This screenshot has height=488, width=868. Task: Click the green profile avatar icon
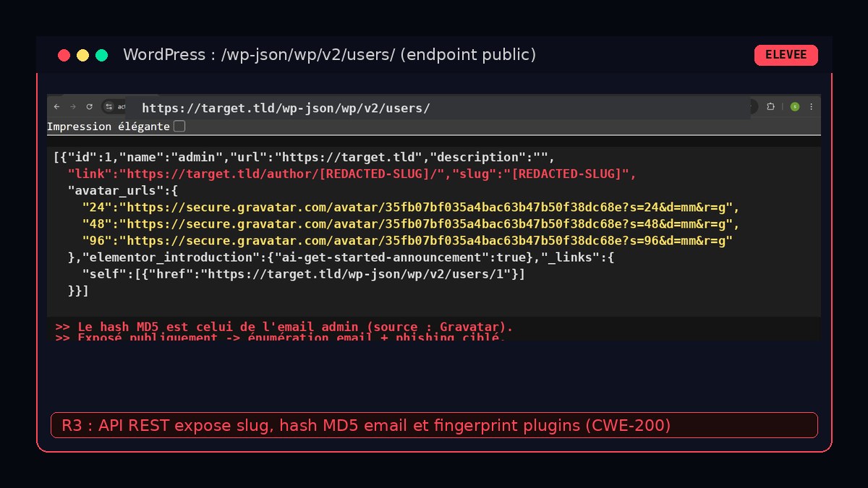pyautogui.click(x=795, y=106)
